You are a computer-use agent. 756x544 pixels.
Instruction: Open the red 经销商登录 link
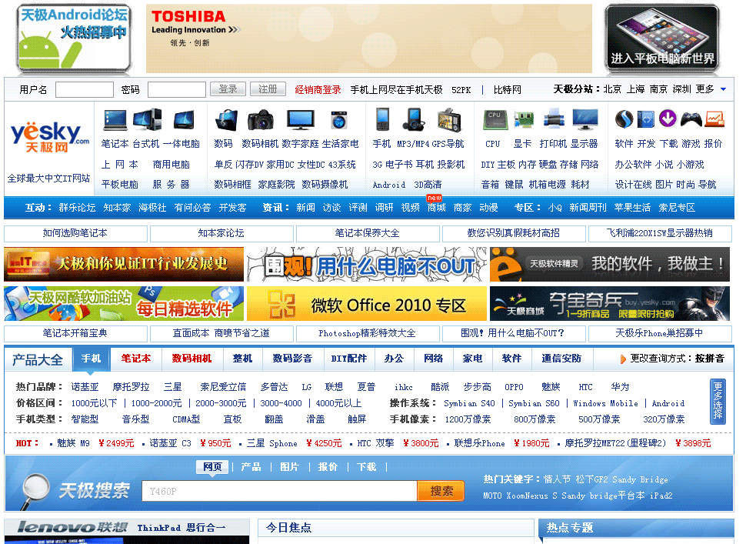318,90
